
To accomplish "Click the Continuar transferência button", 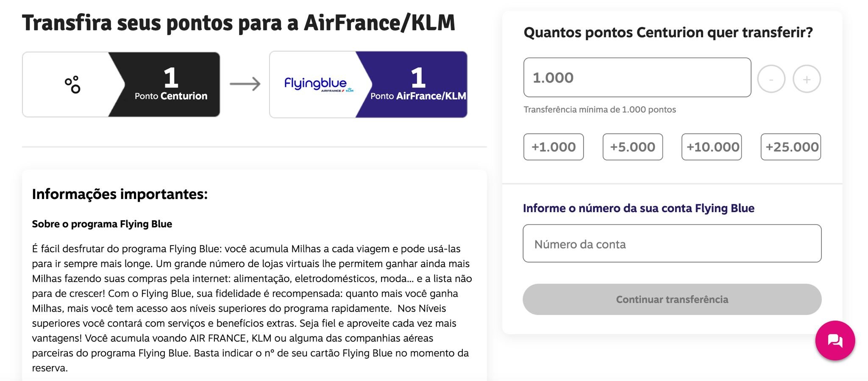I will pyautogui.click(x=672, y=299).
